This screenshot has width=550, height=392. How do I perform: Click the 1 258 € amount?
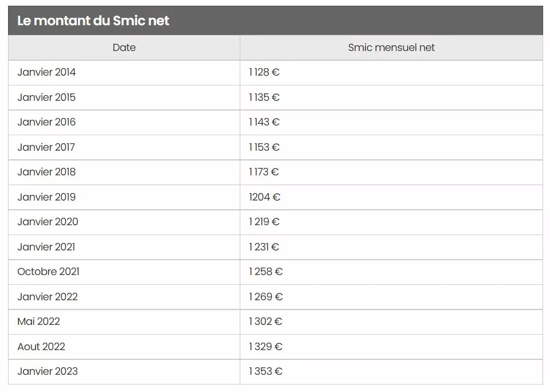coord(266,272)
